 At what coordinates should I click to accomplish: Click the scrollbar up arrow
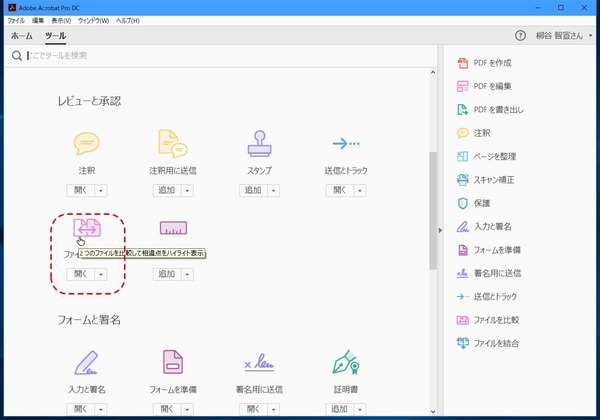coord(433,72)
